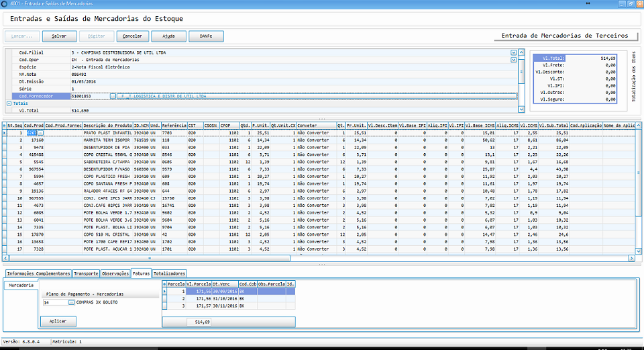This screenshot has height=350, width=644.
Task: Select the DESENTUPIDOR DE PIA row
Action: [x=318, y=147]
